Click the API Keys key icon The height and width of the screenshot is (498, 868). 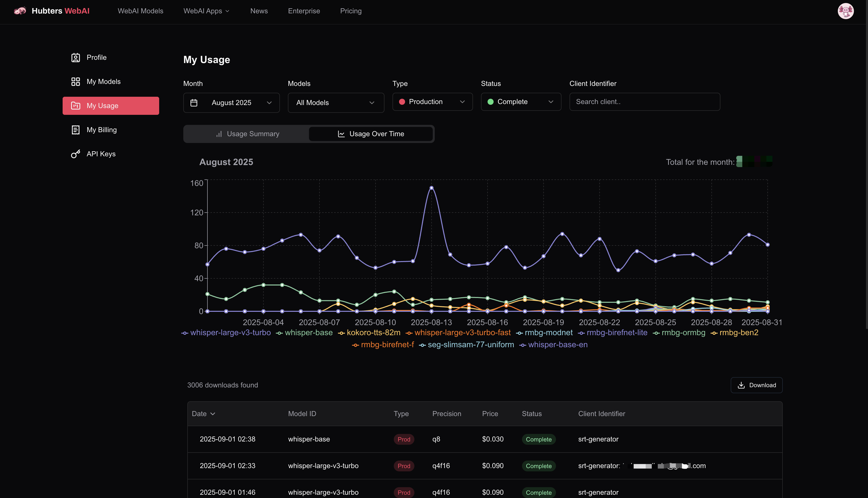point(76,154)
